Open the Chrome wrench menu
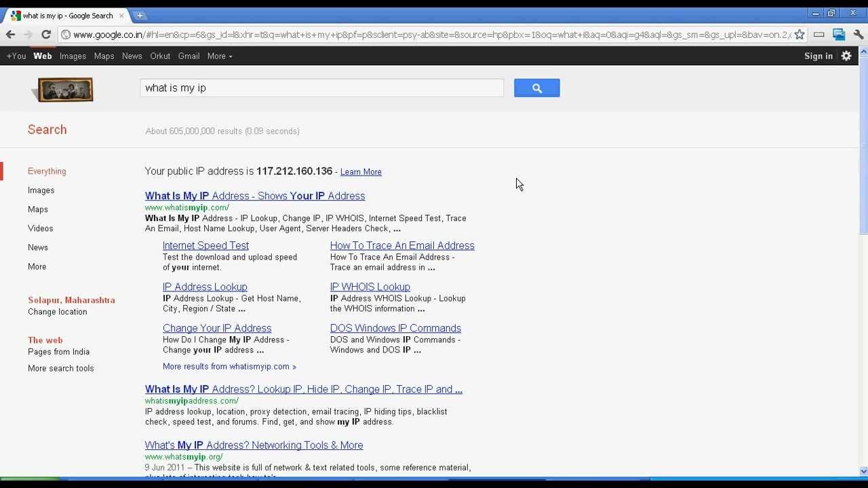This screenshot has width=868, height=488. [x=859, y=35]
